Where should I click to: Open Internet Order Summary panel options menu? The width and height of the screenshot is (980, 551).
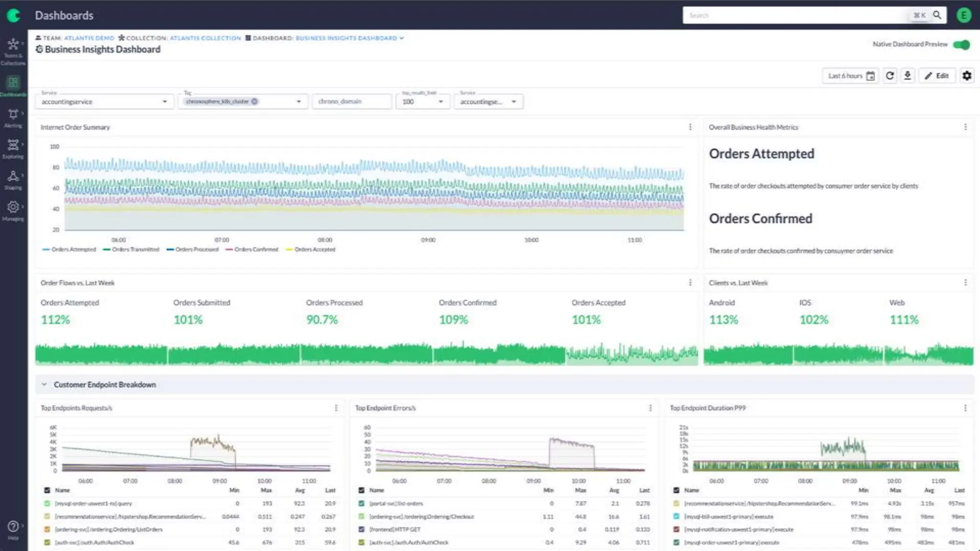(690, 127)
